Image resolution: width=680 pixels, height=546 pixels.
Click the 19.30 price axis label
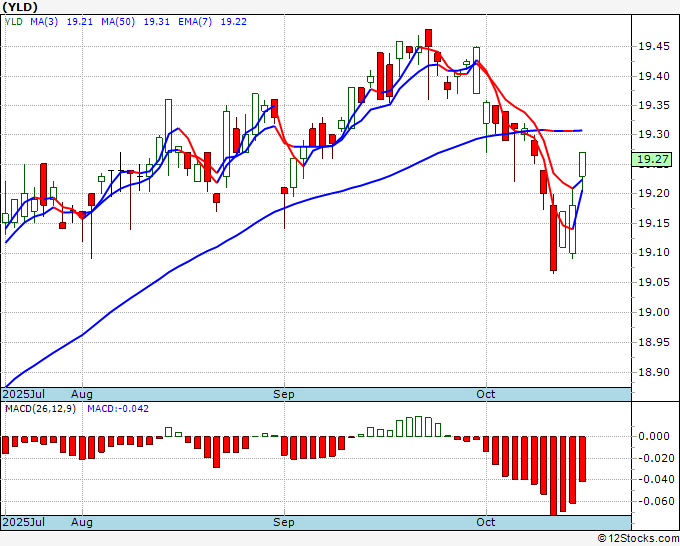point(654,134)
